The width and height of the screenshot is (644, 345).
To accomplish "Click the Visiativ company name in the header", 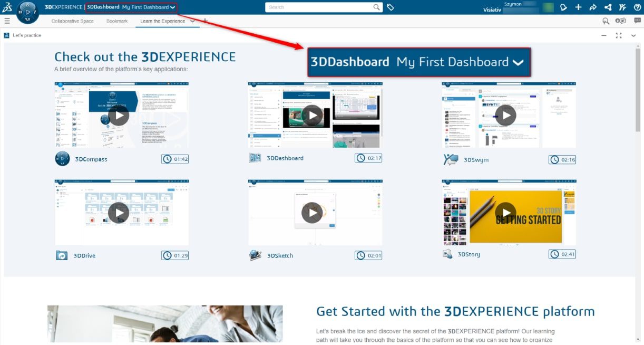I will point(493,10).
